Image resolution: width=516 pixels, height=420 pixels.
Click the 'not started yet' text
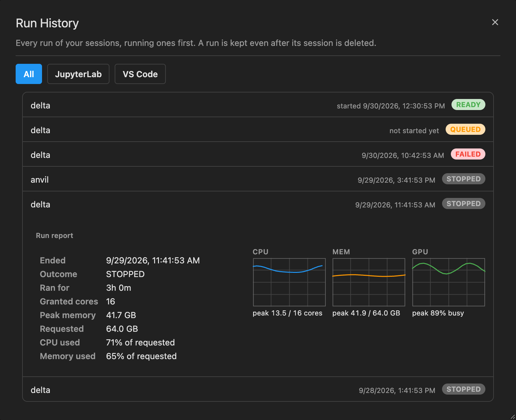[414, 131]
